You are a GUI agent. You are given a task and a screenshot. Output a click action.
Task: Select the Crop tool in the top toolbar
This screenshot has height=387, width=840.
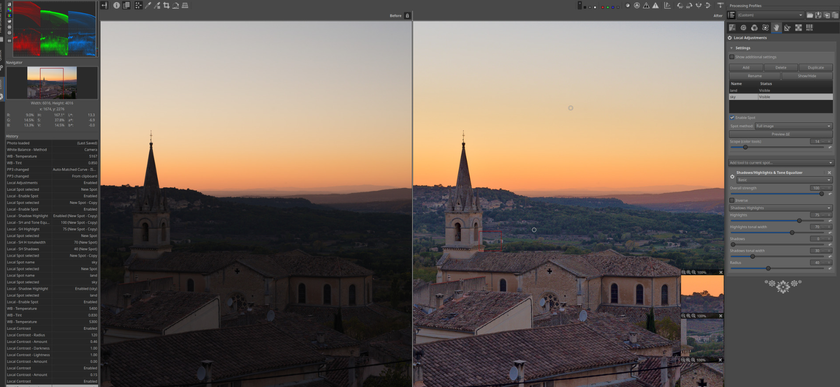point(167,5)
